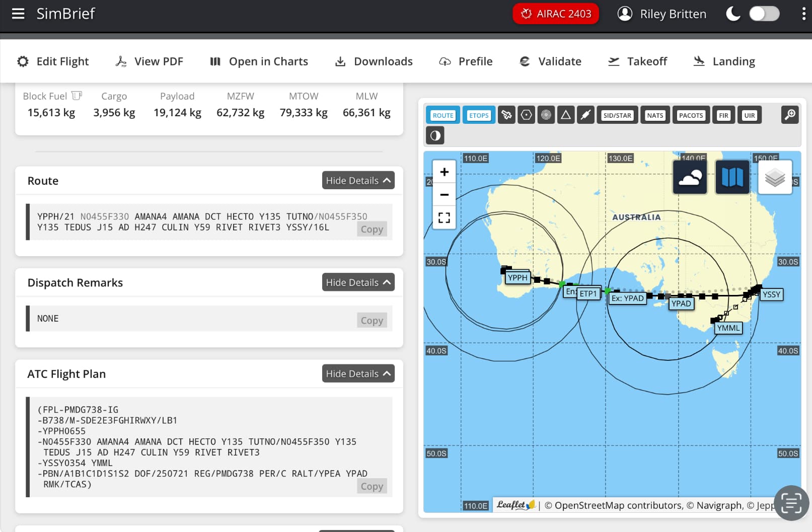Click the Block Fuel info icon
812x532 pixels.
(77, 96)
